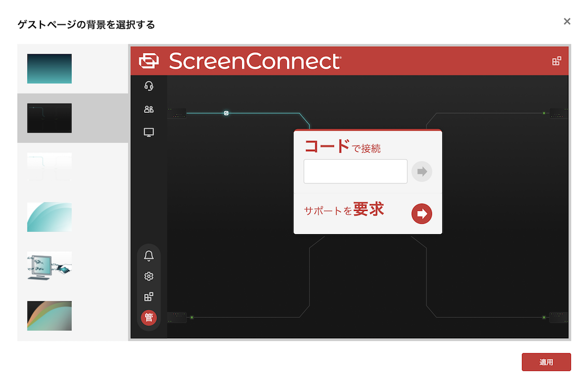Click the red 管 admin avatar
This screenshot has height=388, width=588.
click(x=149, y=318)
